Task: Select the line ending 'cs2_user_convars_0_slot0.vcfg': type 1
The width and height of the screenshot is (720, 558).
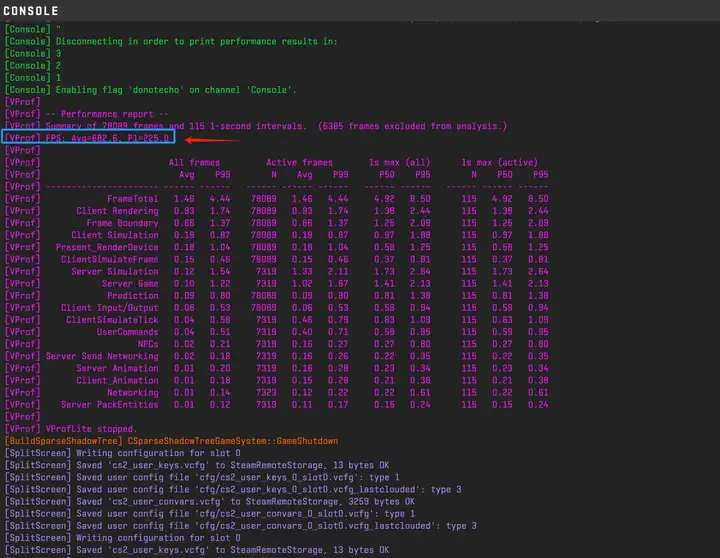Action: tap(210, 514)
